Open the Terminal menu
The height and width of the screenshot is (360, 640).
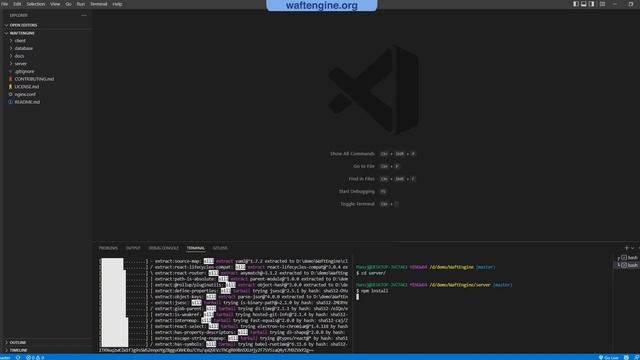point(98,4)
